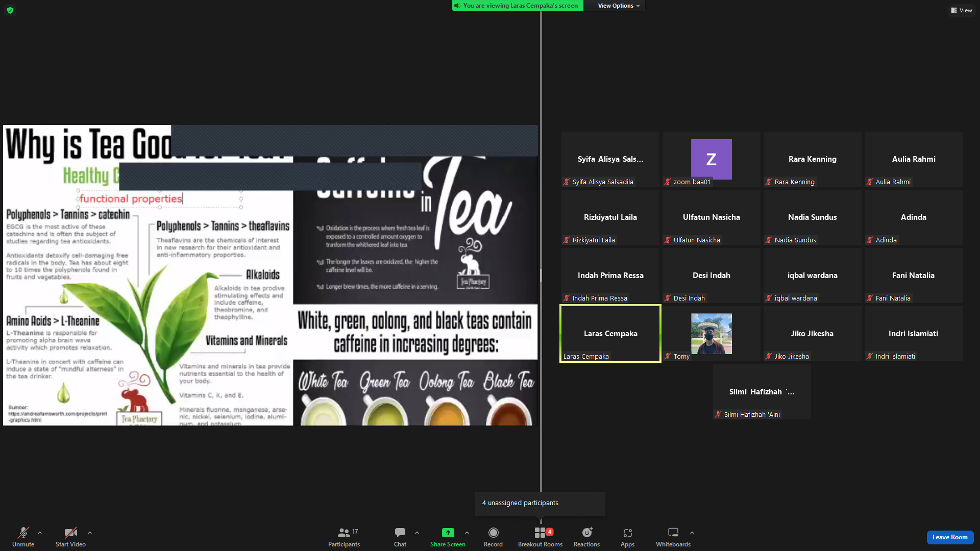
Task: Expand chat options arrow next to Chat
Action: coord(417,533)
